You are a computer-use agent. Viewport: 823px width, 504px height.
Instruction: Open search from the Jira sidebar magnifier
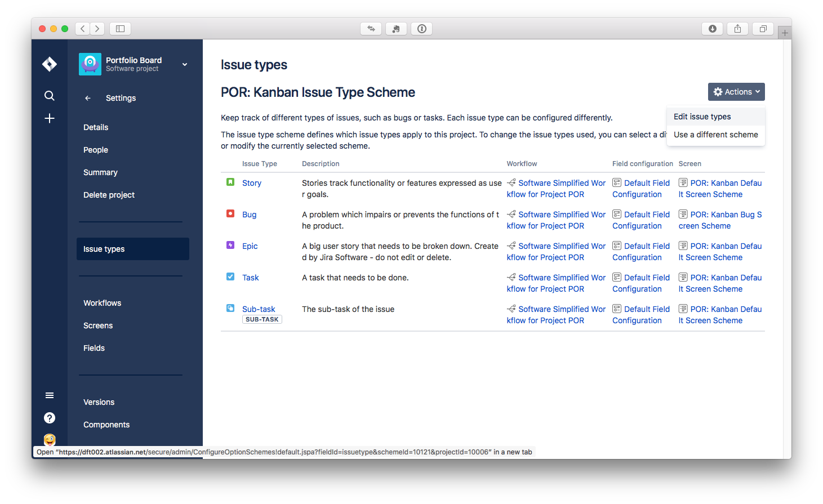click(49, 96)
